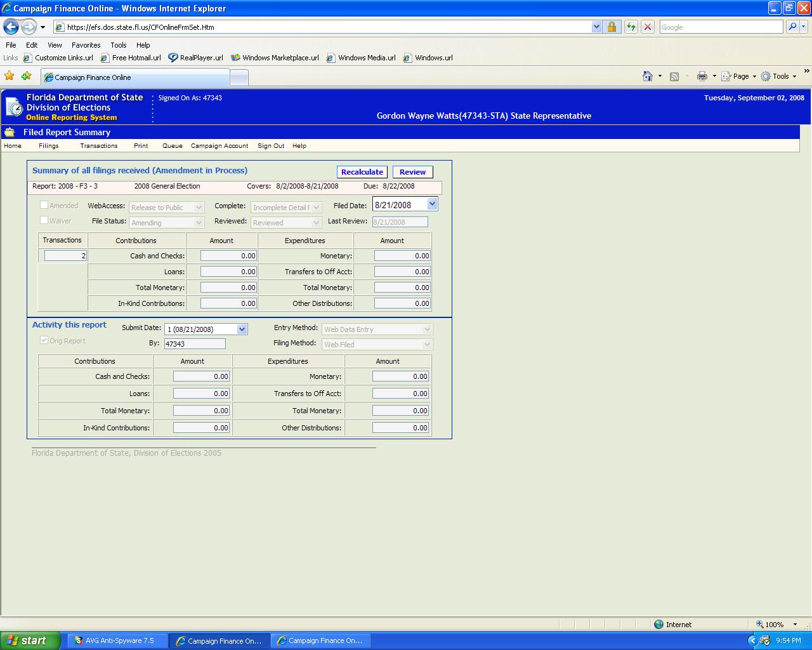Click the By field containing 47343
The height and width of the screenshot is (650, 812).
coord(195,344)
